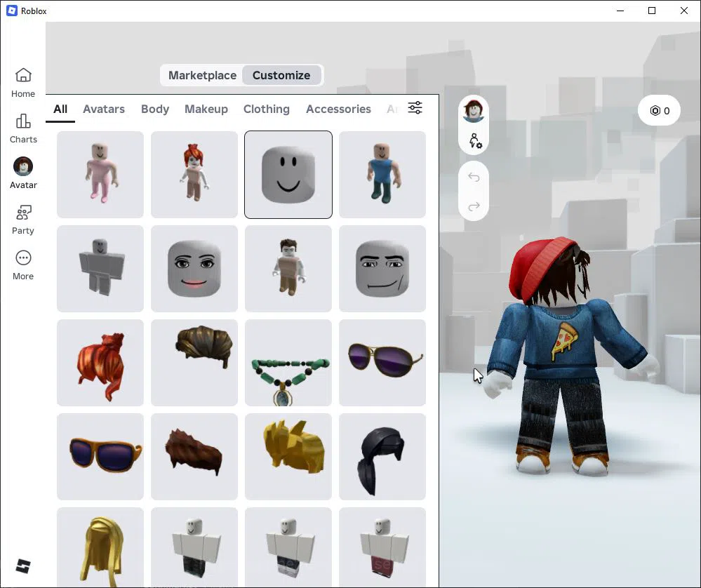Open the filter settings sliders icon
701x588 pixels.
pyautogui.click(x=415, y=108)
